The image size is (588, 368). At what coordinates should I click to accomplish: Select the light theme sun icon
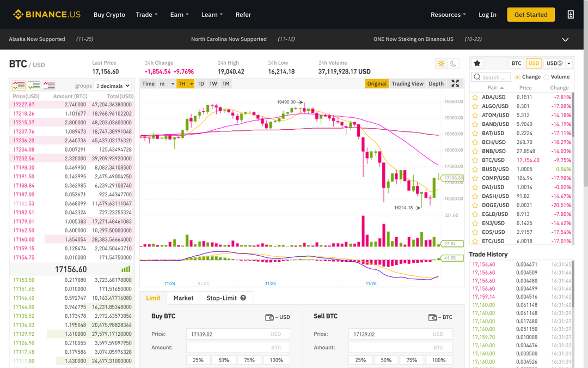coord(441,63)
